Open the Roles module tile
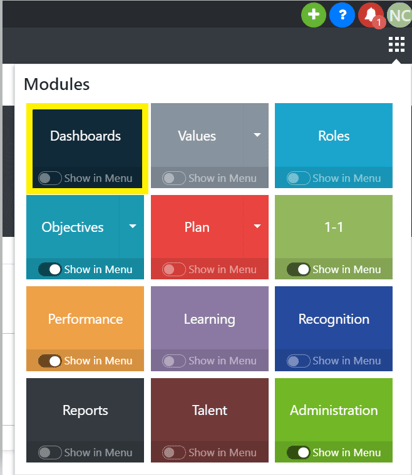Screen dimensions: 412x475 334,135
